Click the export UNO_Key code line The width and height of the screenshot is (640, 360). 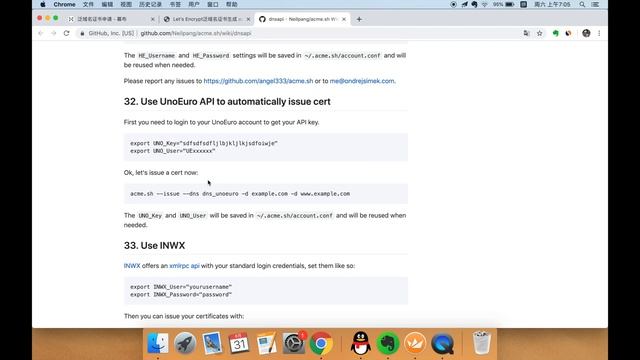point(204,143)
